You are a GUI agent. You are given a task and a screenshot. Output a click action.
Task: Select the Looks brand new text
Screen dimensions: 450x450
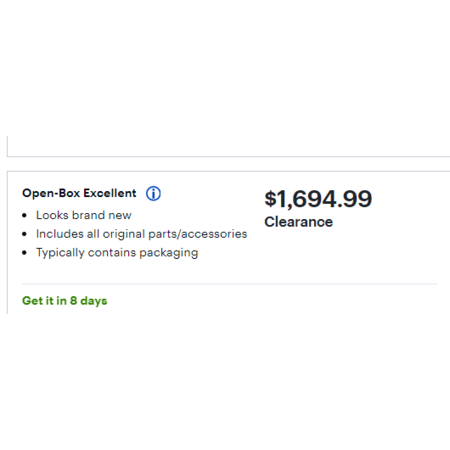pos(84,215)
